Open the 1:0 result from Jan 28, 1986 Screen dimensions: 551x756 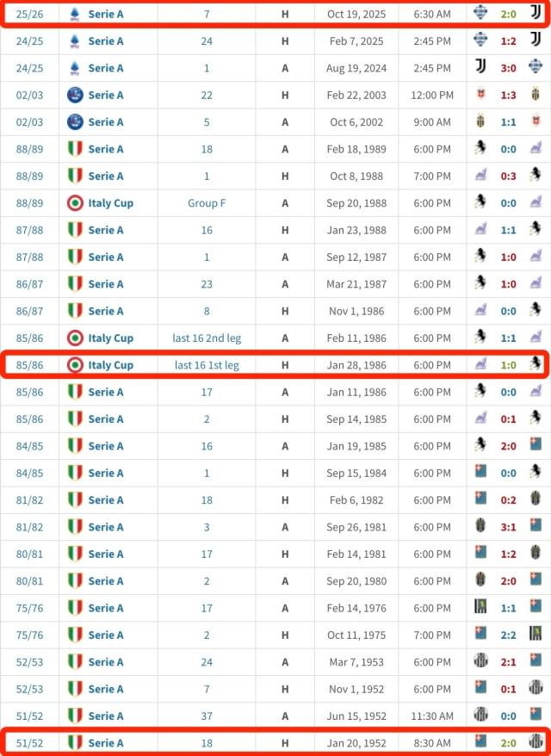click(508, 365)
